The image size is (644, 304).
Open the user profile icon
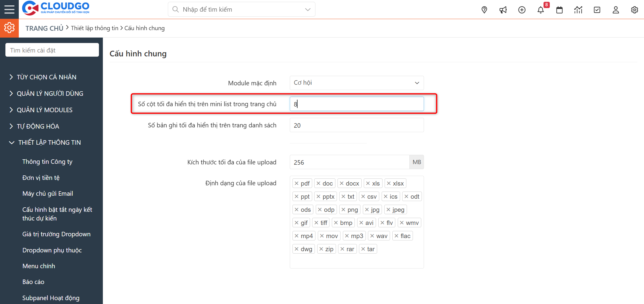616,10
